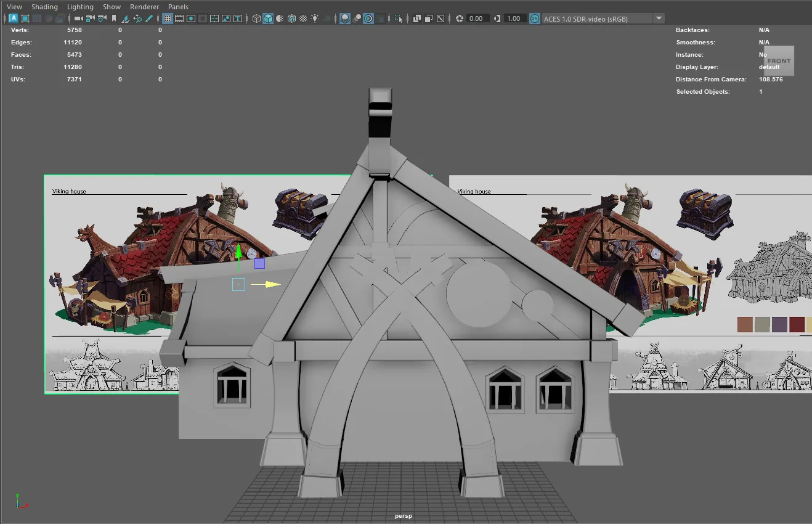Open the Show panel menu
The image size is (812, 524).
point(112,7)
